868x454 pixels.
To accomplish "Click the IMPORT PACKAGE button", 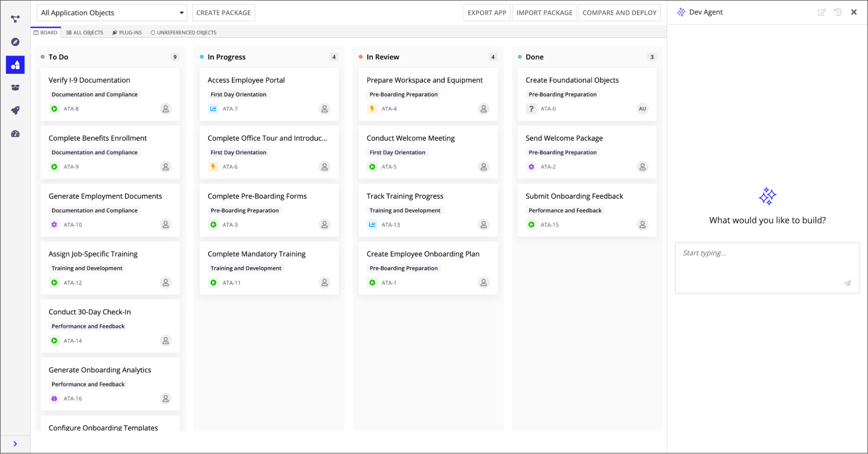I will point(545,13).
